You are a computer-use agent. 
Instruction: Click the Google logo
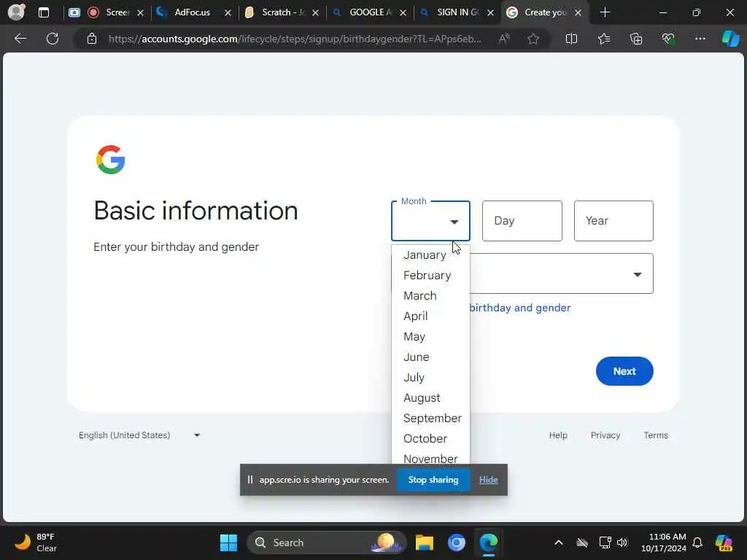pyautogui.click(x=111, y=160)
